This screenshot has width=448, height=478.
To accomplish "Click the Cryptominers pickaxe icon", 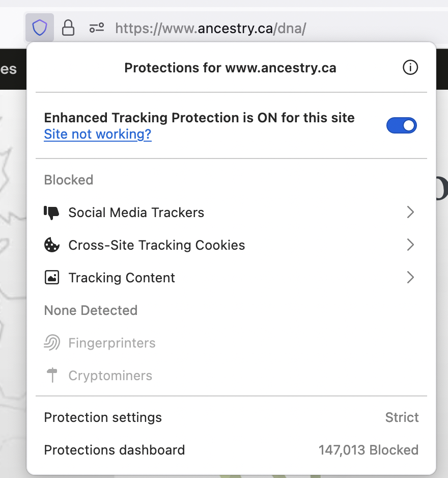I will click(53, 375).
